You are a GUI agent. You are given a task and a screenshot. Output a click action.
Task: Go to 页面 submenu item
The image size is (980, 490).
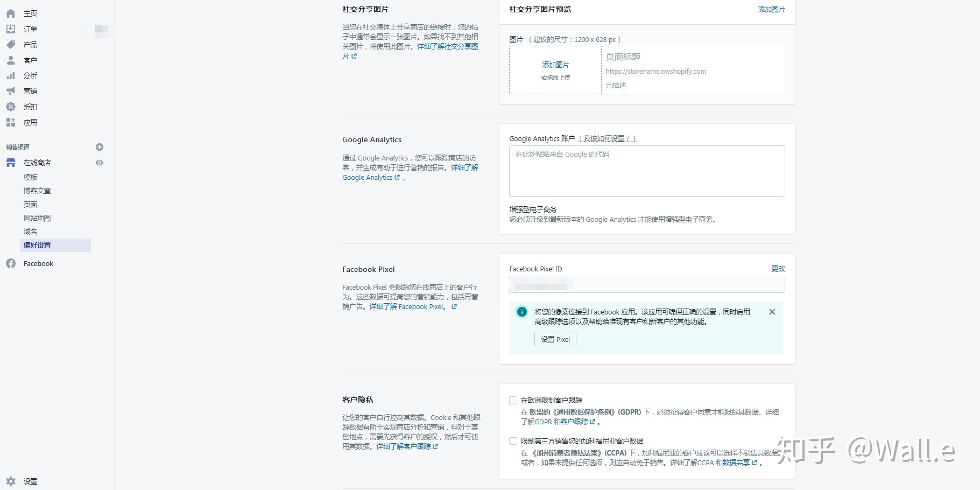(31, 205)
